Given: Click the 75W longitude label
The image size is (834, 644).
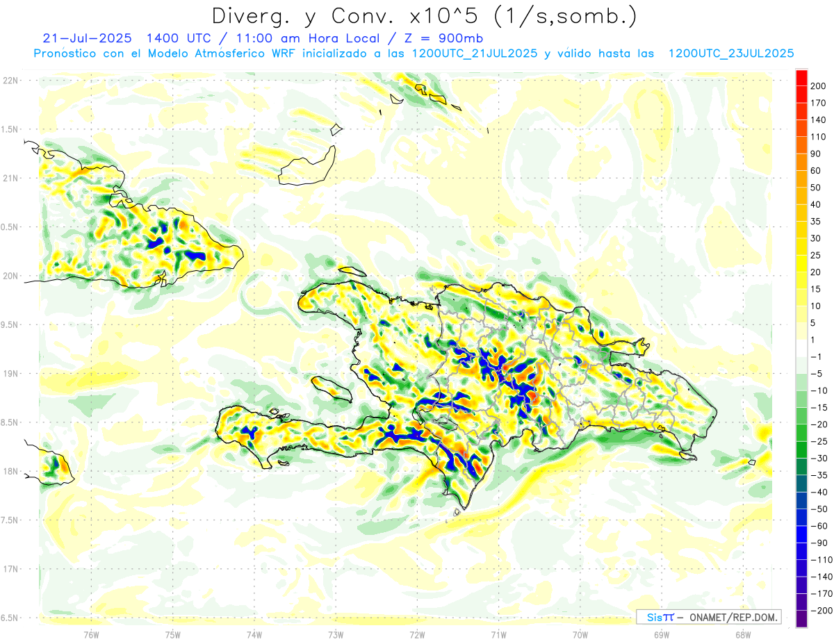Looking at the screenshot, I should [173, 634].
